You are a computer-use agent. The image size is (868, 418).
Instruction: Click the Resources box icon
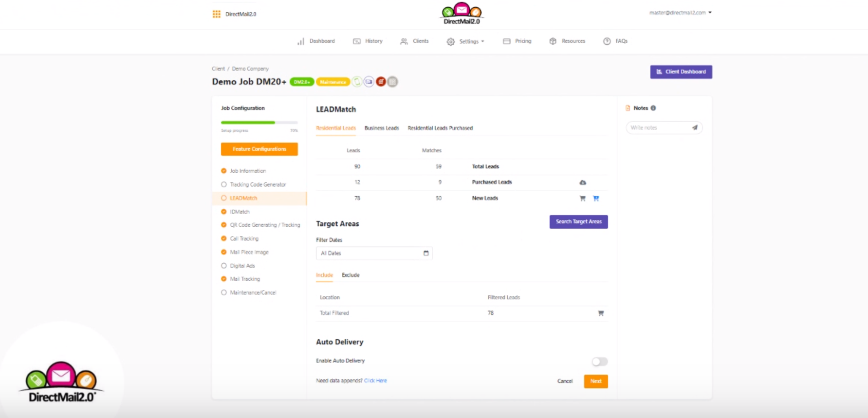tap(553, 41)
